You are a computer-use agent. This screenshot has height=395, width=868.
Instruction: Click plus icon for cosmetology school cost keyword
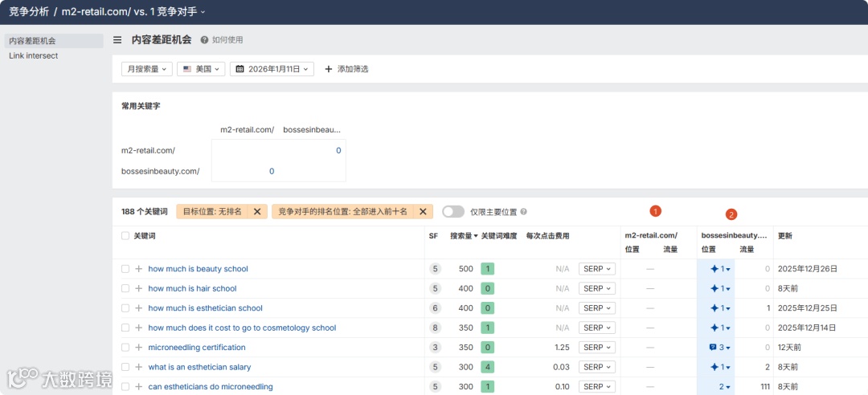(x=139, y=328)
